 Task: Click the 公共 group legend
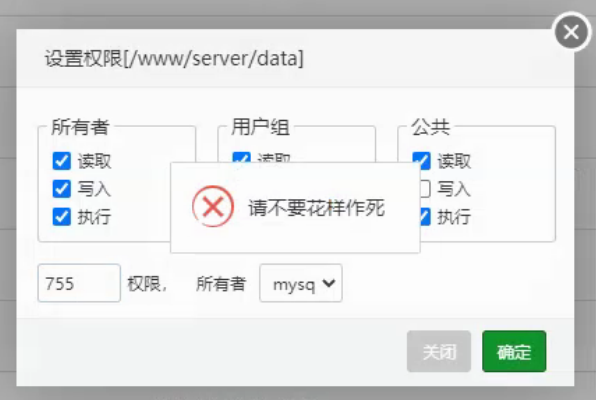pyautogui.click(x=431, y=127)
